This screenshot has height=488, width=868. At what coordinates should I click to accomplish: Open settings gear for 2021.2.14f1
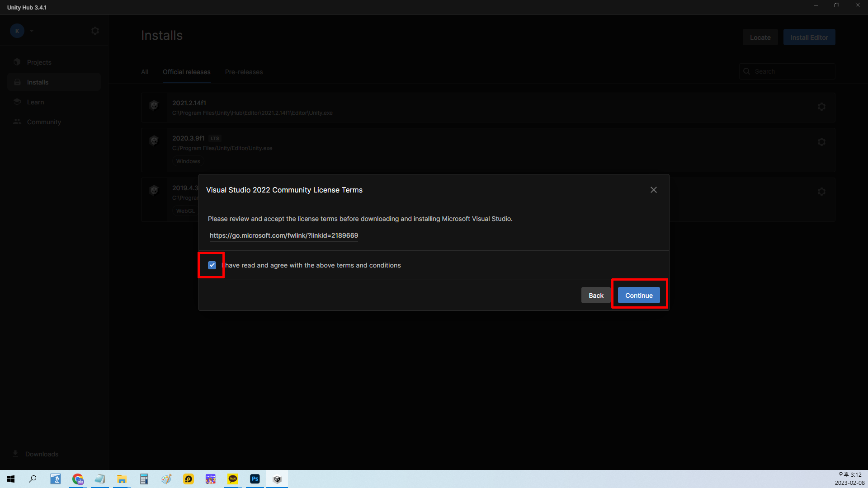pyautogui.click(x=821, y=107)
